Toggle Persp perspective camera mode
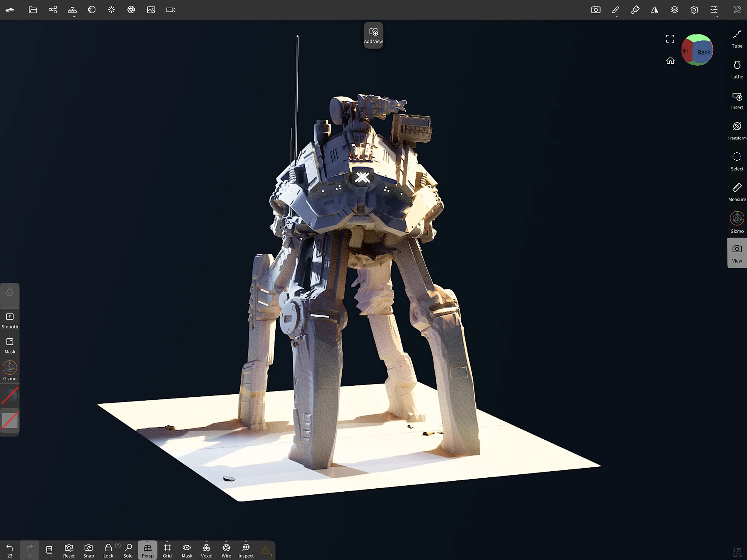The height and width of the screenshot is (560, 747). click(x=148, y=550)
